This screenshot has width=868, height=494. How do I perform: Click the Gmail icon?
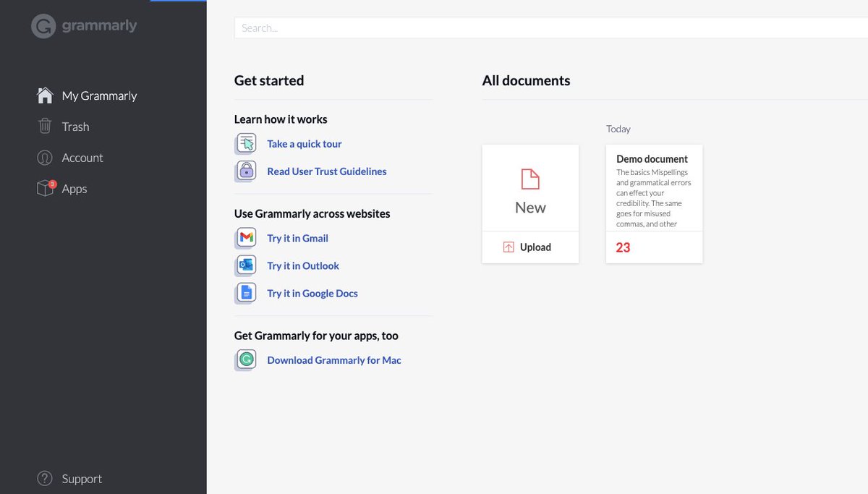point(246,237)
